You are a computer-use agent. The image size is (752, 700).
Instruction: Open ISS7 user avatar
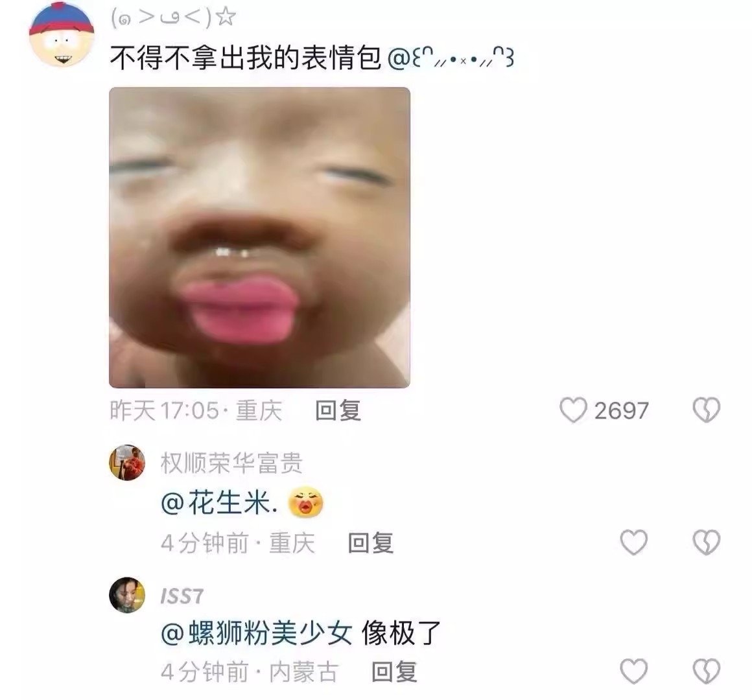(x=127, y=595)
